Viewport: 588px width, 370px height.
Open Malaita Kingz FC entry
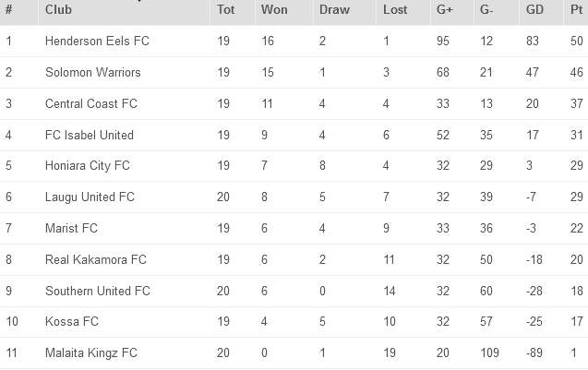(x=91, y=352)
